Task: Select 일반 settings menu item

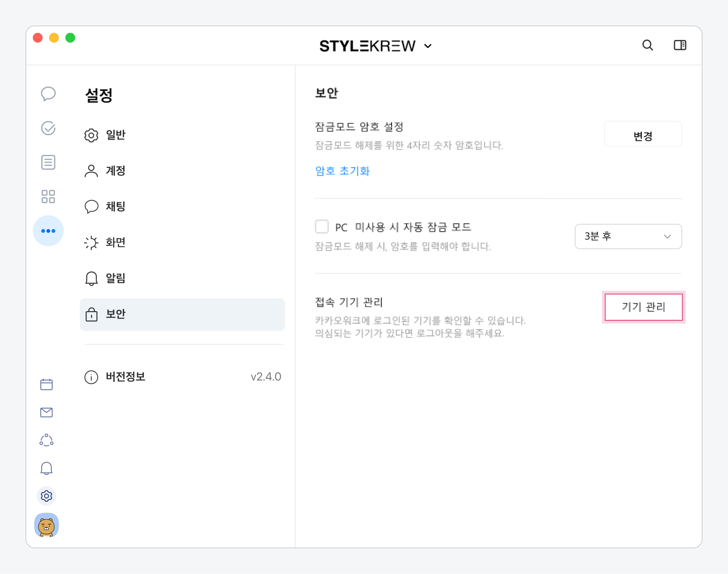Action: point(116,135)
